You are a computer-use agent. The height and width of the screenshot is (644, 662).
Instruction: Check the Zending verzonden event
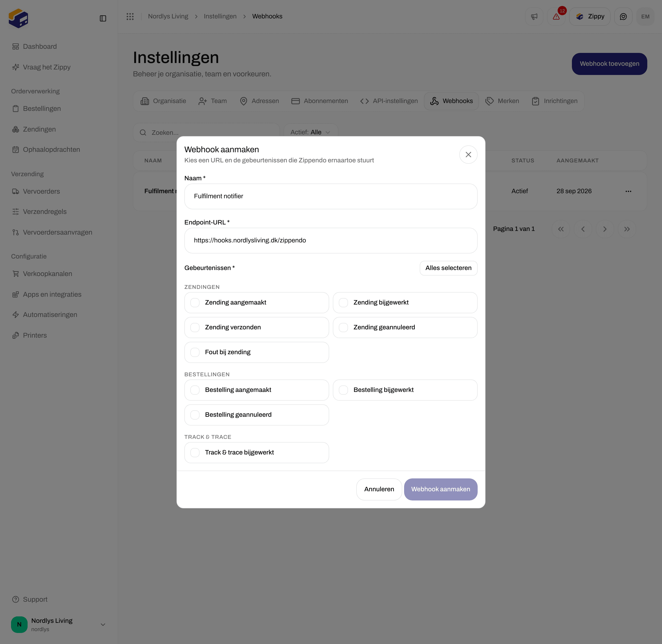coord(195,328)
